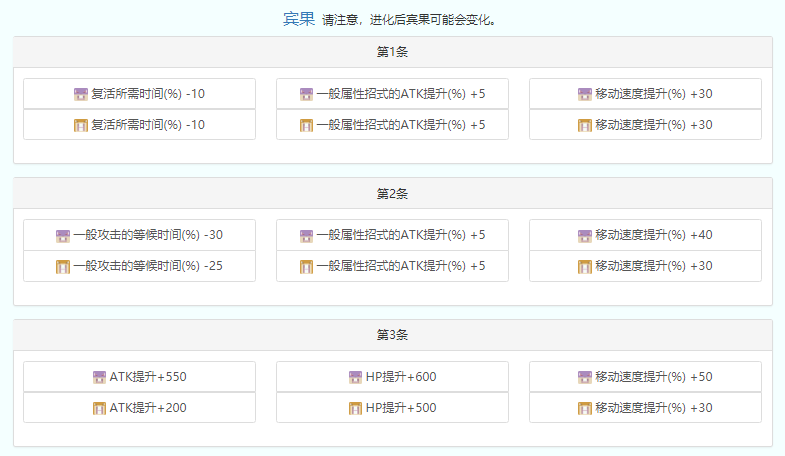The height and width of the screenshot is (456, 785).
Task: Click the gold 复活所需时间 icon in 第1条
Action: [x=81, y=125]
